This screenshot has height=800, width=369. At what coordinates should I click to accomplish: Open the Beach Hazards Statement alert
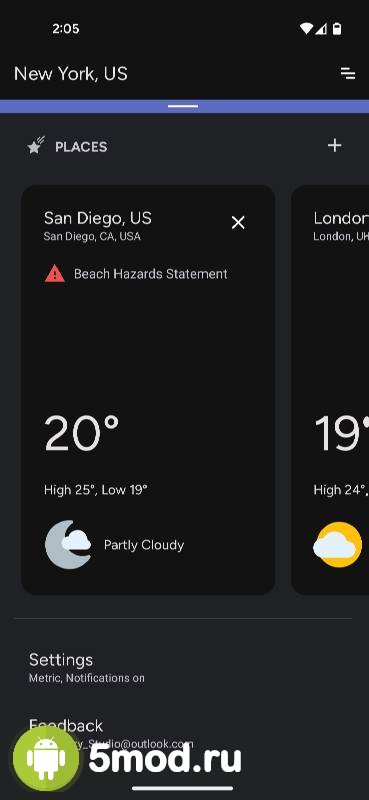(151, 274)
